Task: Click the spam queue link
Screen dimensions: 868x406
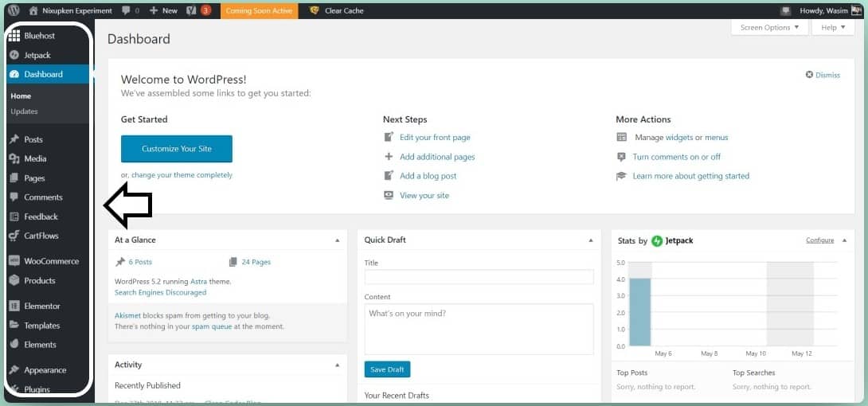Action: click(212, 326)
